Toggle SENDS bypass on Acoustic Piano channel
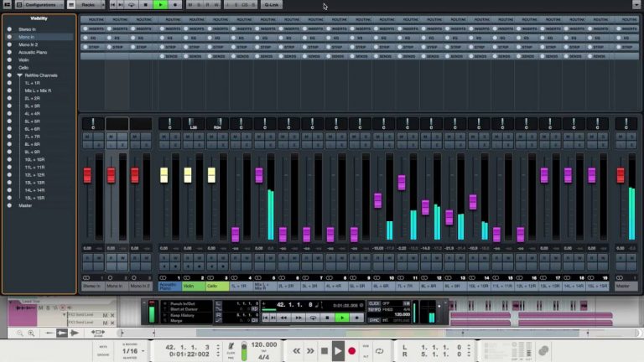 [x=162, y=56]
